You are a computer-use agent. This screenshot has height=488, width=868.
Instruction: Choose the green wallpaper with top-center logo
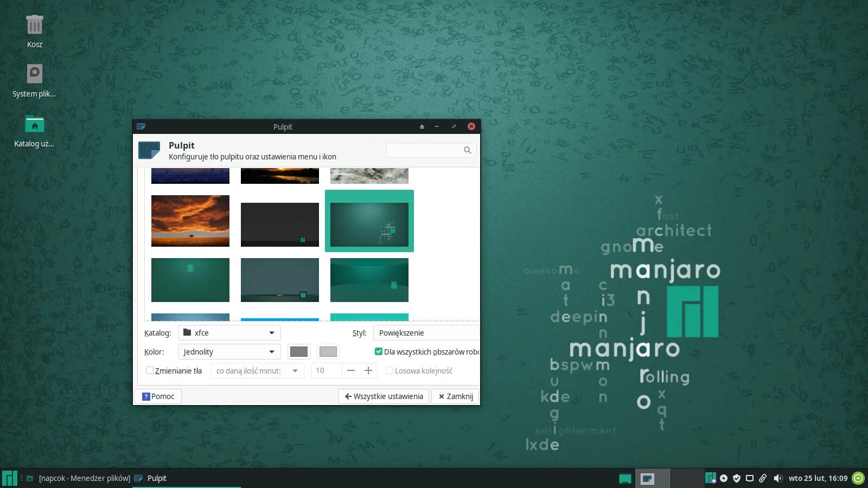click(190, 280)
